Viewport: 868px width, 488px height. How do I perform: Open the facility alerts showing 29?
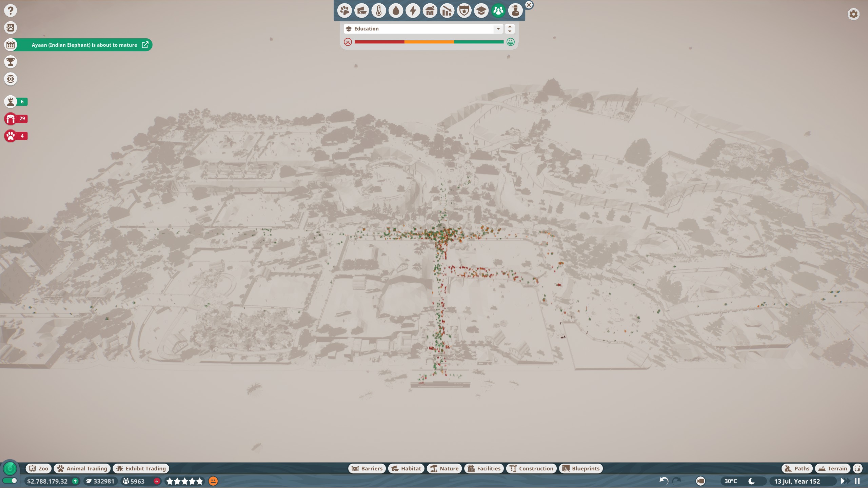(16, 119)
